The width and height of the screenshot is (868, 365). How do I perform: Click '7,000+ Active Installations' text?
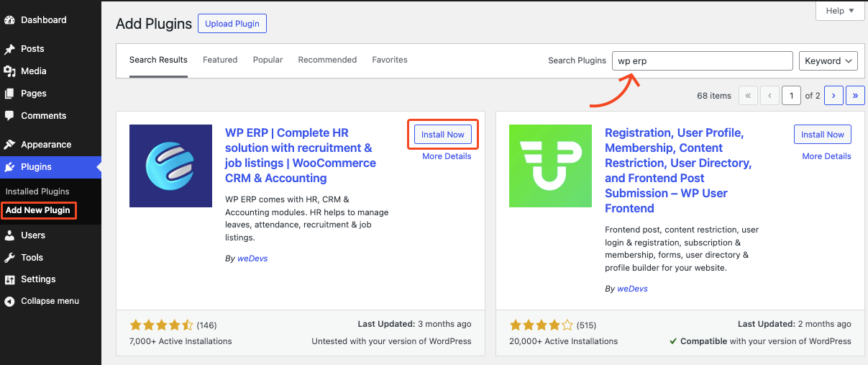pos(181,341)
